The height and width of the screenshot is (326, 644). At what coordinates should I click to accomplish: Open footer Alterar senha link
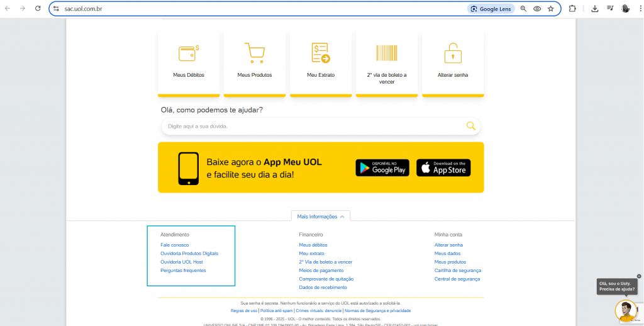(x=448, y=245)
